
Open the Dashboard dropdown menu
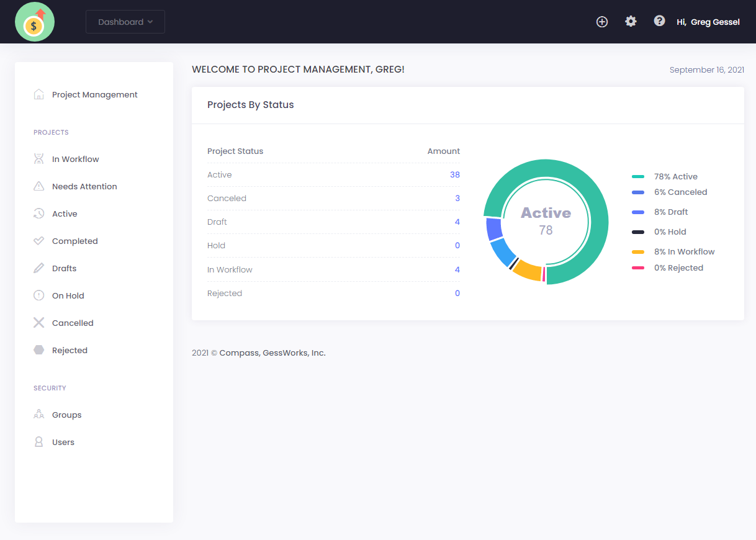(125, 22)
